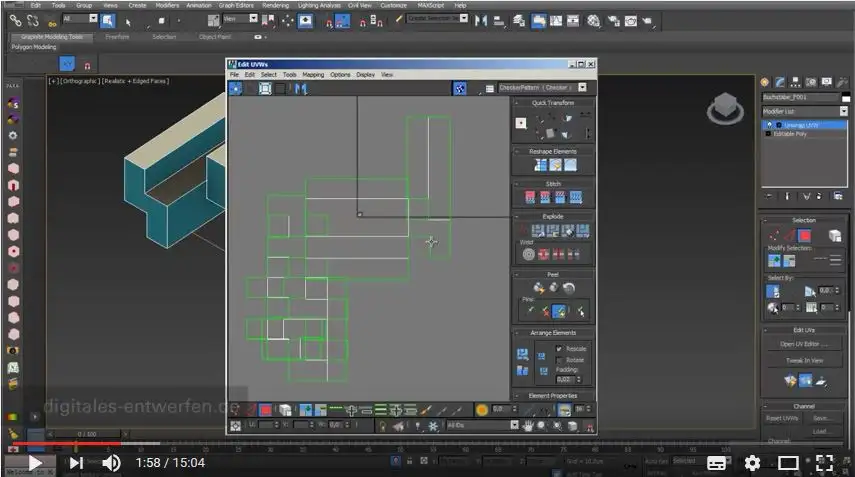855x477 pixels.
Task: Open YouTube video settings gear
Action: tap(752, 463)
